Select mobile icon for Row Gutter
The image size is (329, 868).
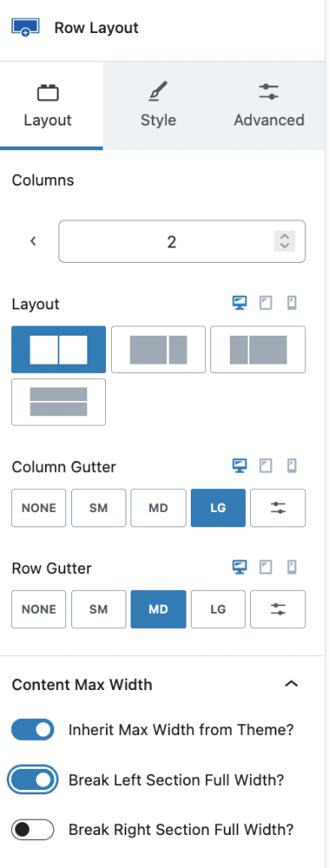pyautogui.click(x=292, y=567)
